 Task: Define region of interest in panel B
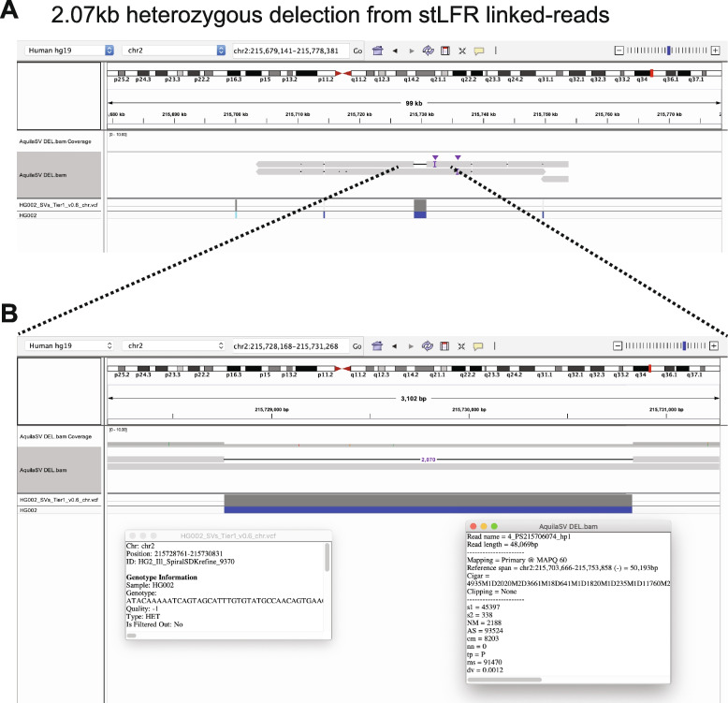coord(444,346)
